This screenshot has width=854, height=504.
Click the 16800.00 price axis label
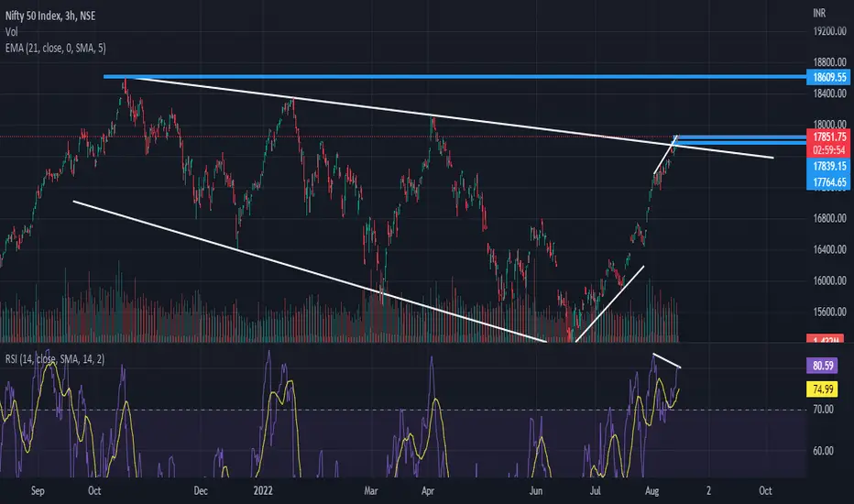point(829,218)
